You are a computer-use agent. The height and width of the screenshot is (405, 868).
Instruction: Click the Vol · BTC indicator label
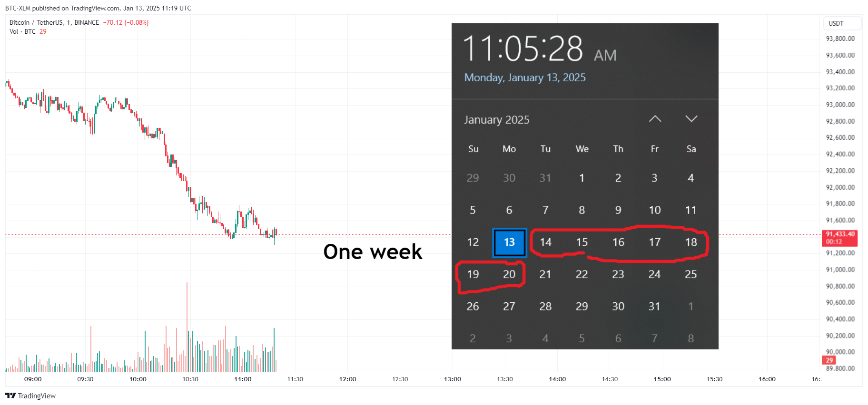tap(22, 31)
